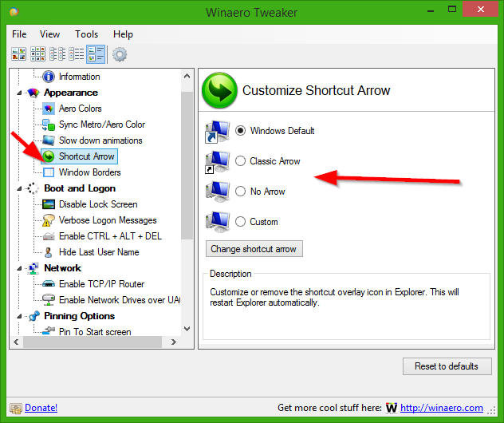The height and width of the screenshot is (423, 504).
Task: Select the Classic Arrow radio button
Action: 240,161
